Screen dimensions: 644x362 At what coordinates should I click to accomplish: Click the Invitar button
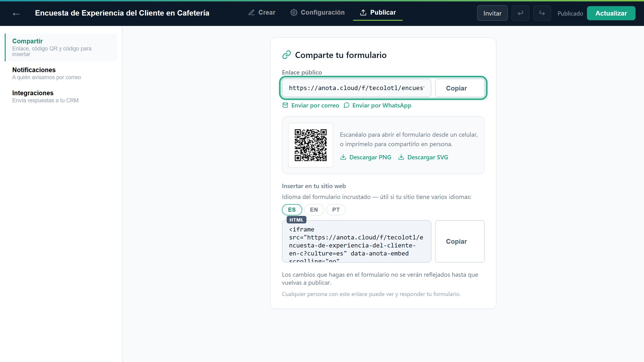click(x=492, y=13)
